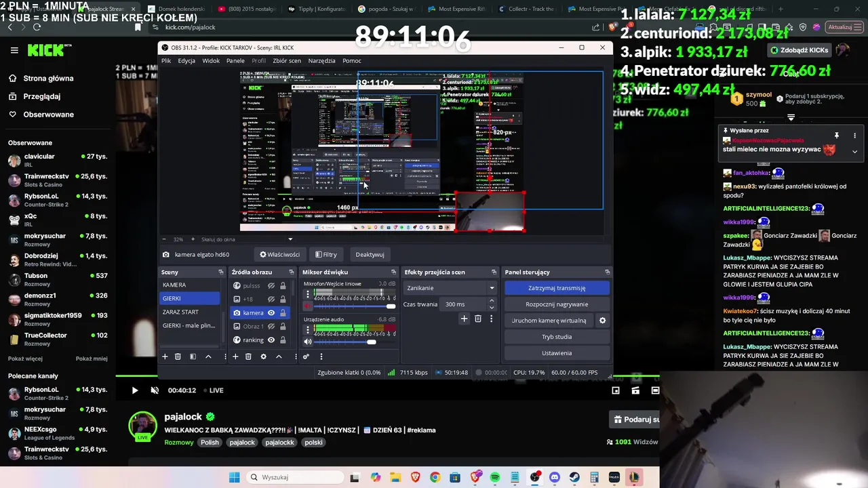Play the Kick stream player
868x488 pixels.
[134, 390]
